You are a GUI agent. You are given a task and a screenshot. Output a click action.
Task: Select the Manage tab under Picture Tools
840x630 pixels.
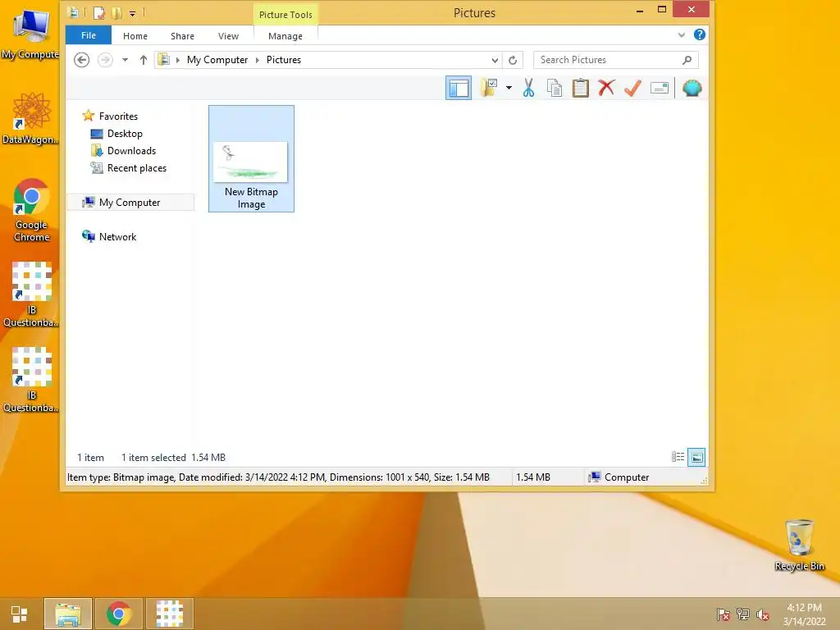pyautogui.click(x=285, y=36)
